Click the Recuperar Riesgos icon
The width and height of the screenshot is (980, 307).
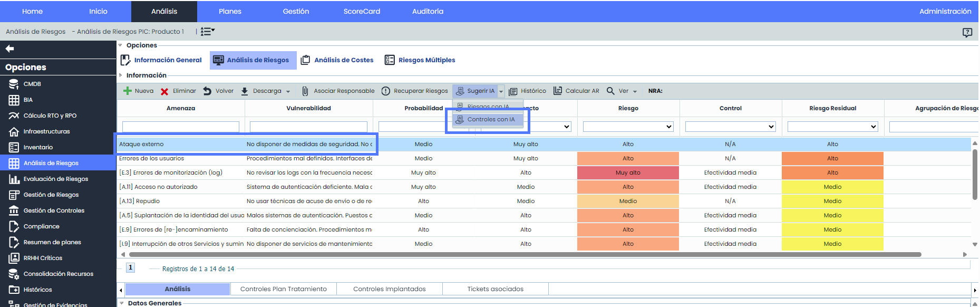386,91
